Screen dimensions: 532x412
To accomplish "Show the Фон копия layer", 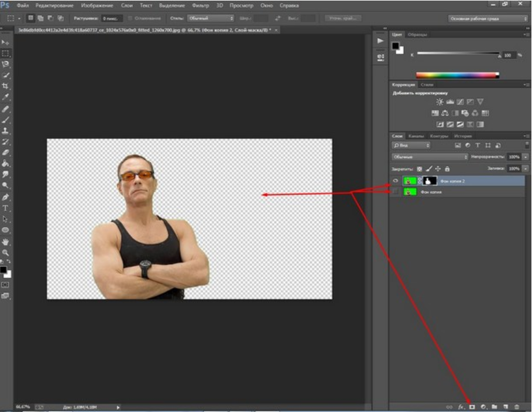I will click(395, 192).
